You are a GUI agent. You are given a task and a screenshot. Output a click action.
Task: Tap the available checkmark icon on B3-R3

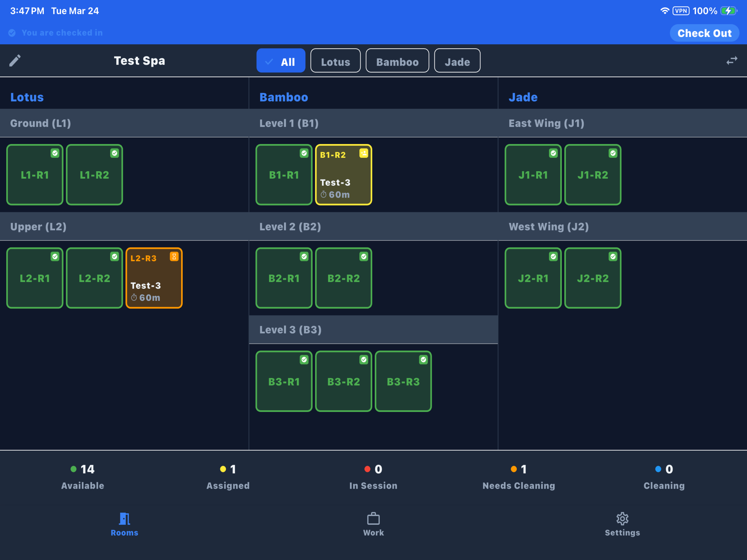point(424,360)
